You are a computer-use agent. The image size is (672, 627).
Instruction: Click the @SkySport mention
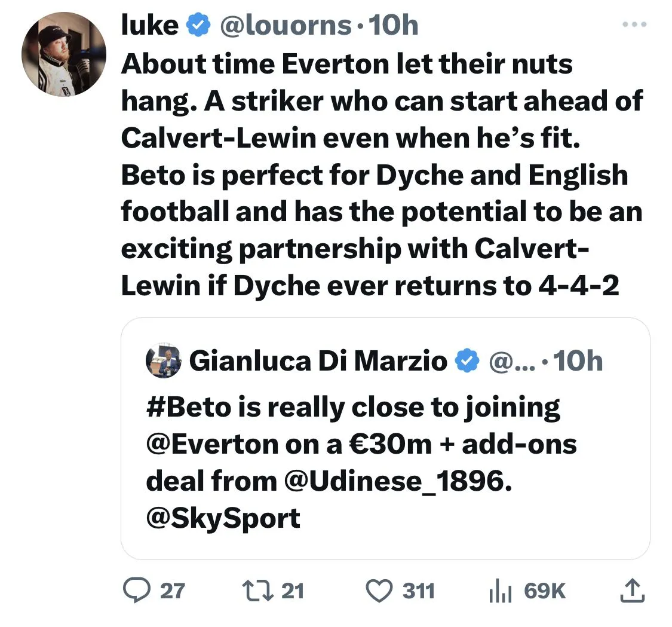point(223,517)
